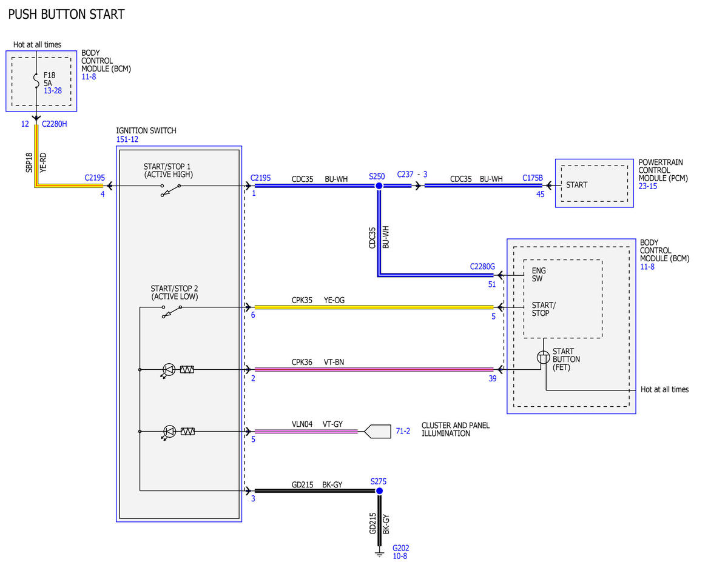The height and width of the screenshot is (562, 728).
Task: Select the black GD215 BK-GY wire
Action: click(x=315, y=490)
